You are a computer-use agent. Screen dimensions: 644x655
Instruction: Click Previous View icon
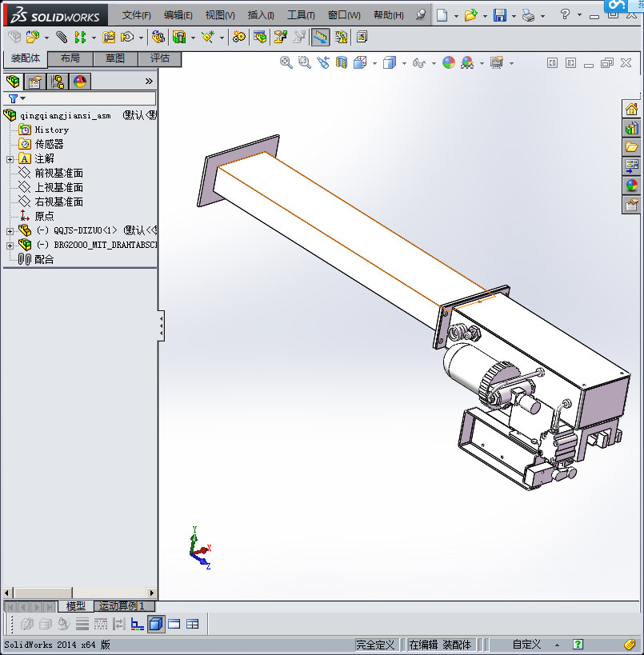coord(323,62)
